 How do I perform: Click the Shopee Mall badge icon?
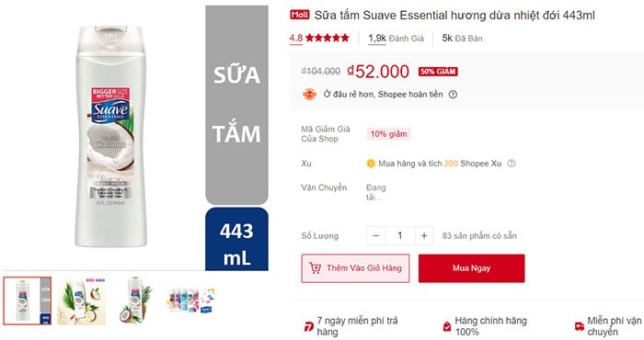coord(299,15)
